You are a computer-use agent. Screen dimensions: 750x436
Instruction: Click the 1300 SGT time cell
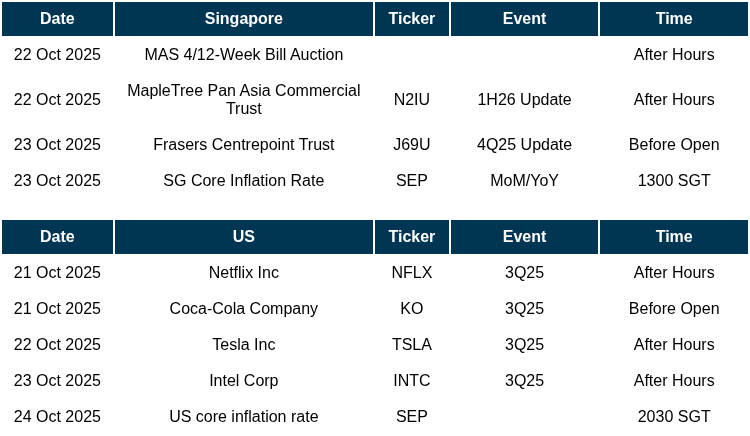pyautogui.click(x=673, y=181)
